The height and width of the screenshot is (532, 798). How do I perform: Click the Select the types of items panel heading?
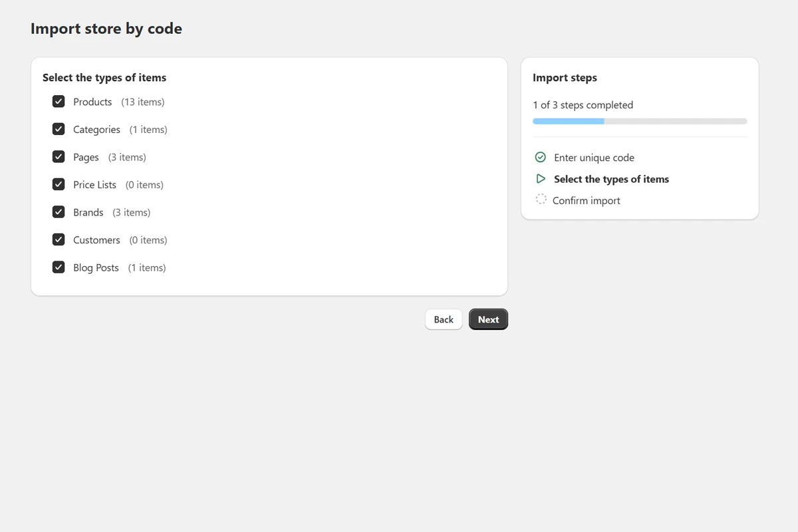[x=104, y=77]
